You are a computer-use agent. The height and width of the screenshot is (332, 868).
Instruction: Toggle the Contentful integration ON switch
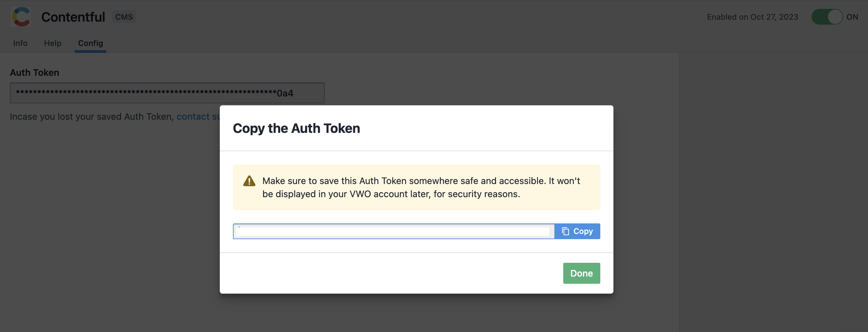coord(827,16)
